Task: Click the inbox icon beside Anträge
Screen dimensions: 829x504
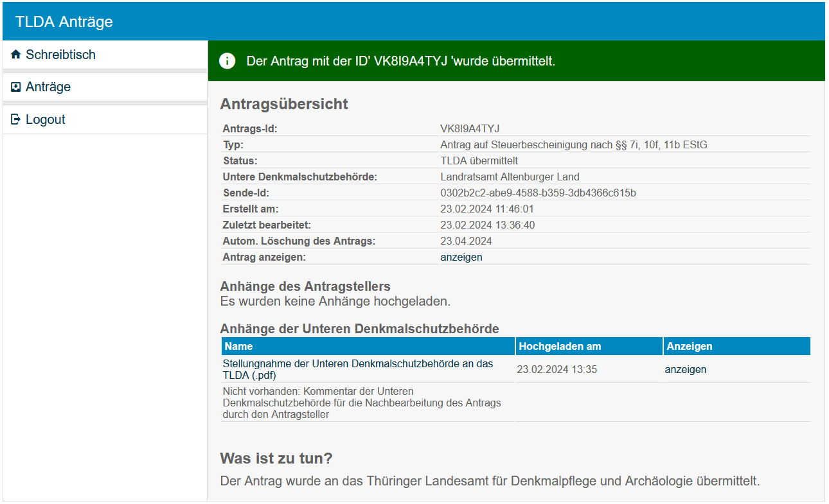Action: (x=16, y=87)
